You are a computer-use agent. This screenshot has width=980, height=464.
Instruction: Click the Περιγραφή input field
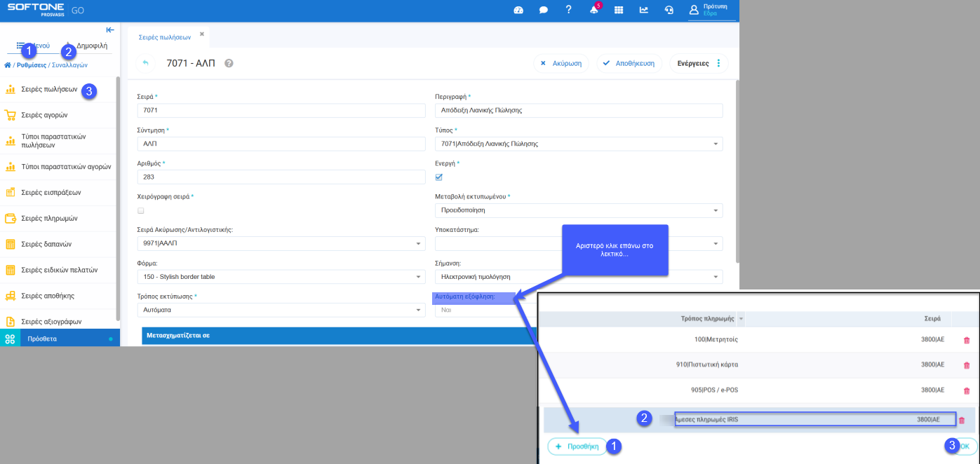[578, 111]
